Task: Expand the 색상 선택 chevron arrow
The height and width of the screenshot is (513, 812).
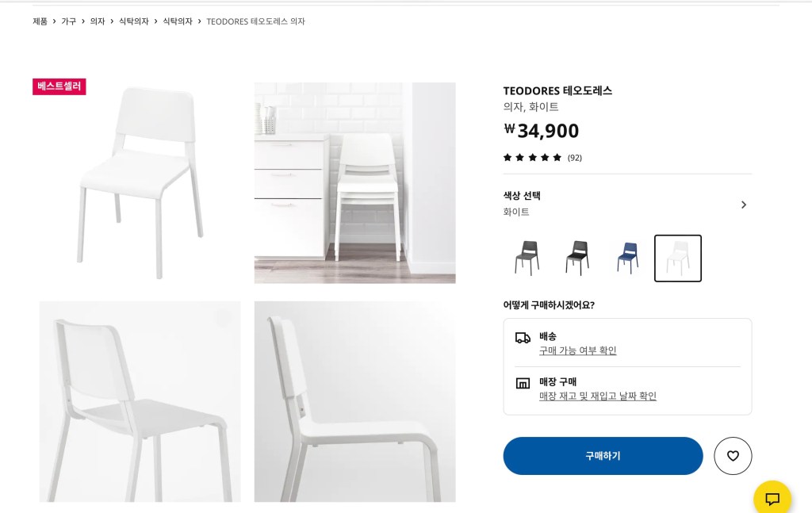Action: [x=743, y=205]
